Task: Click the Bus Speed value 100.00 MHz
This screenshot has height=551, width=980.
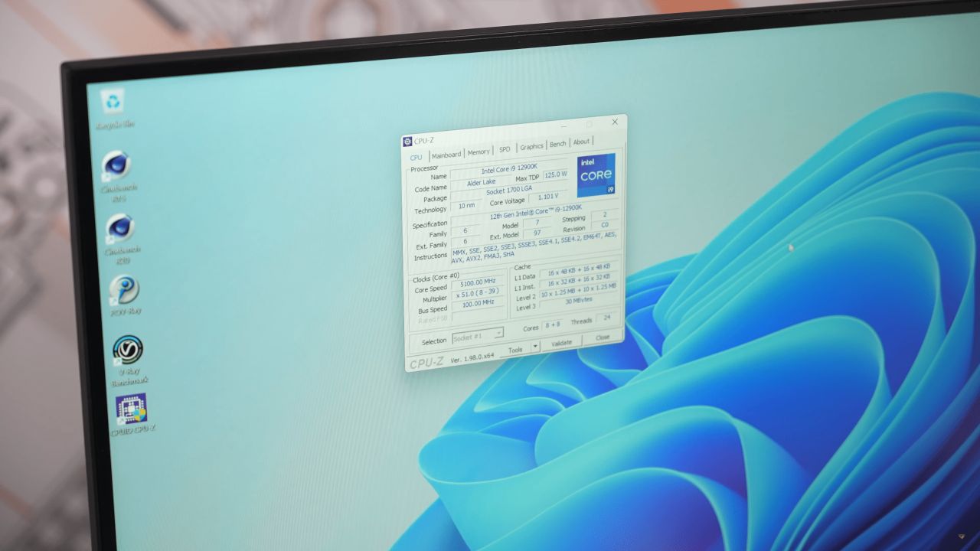Action: pyautogui.click(x=478, y=305)
